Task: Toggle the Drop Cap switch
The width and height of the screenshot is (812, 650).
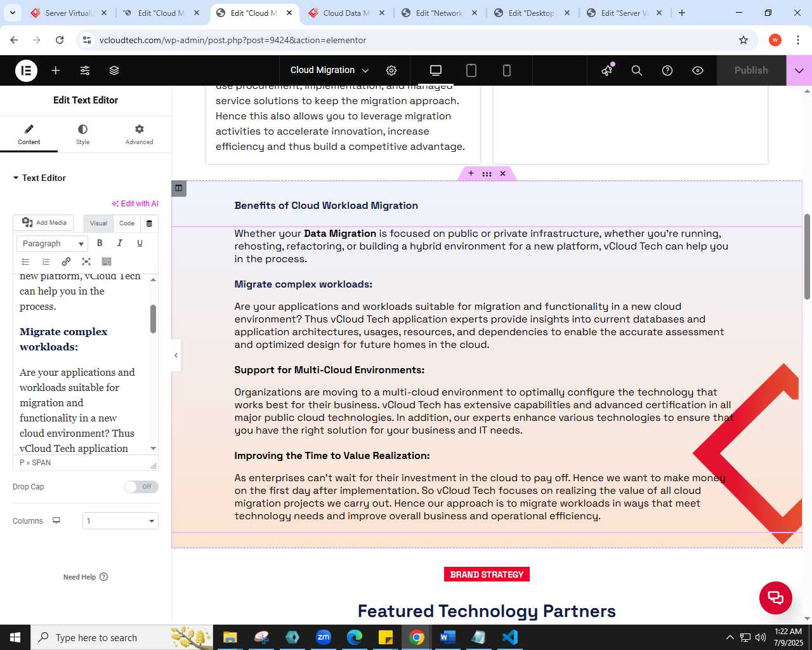Action: [x=141, y=487]
